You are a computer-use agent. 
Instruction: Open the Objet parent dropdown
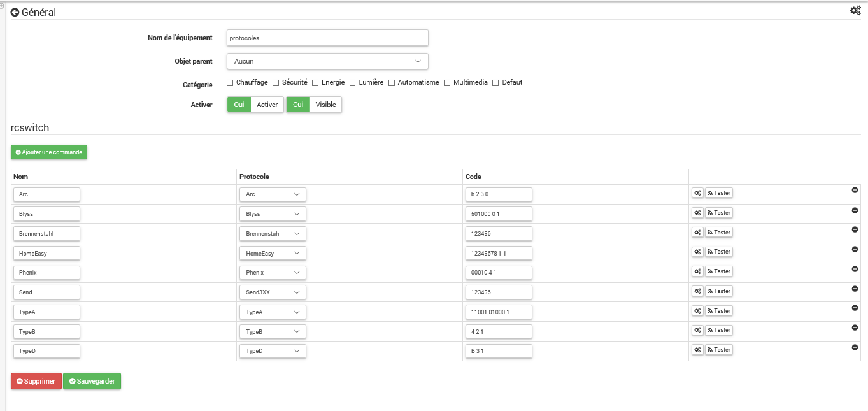click(327, 61)
